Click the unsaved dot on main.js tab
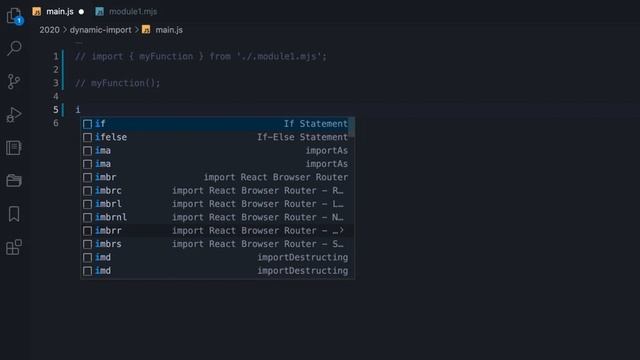This screenshot has height=360, width=640. pos(81,12)
